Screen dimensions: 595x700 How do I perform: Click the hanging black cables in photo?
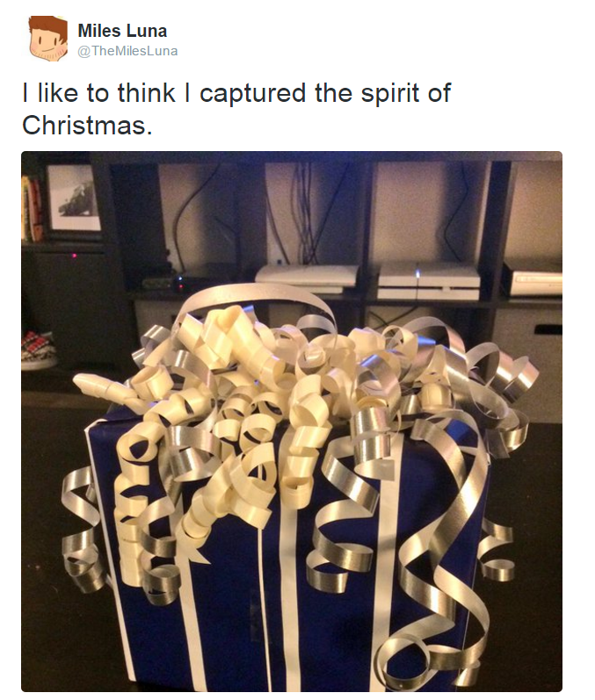pos(306,212)
